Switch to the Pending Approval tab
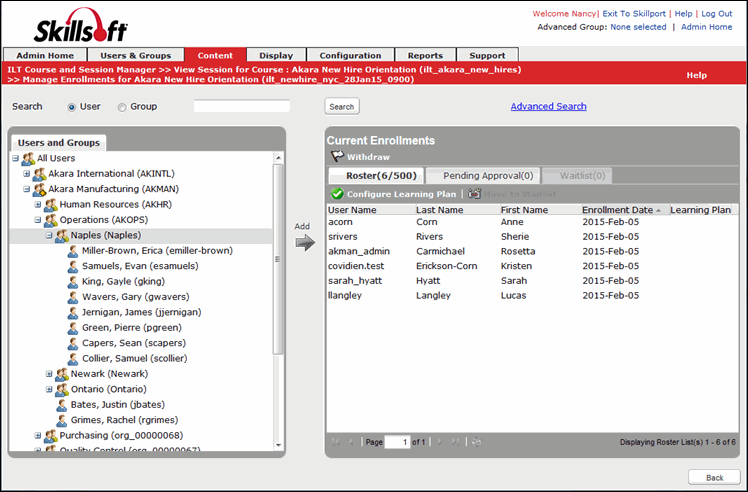Screen dimensions: 748x492 [x=487, y=176]
